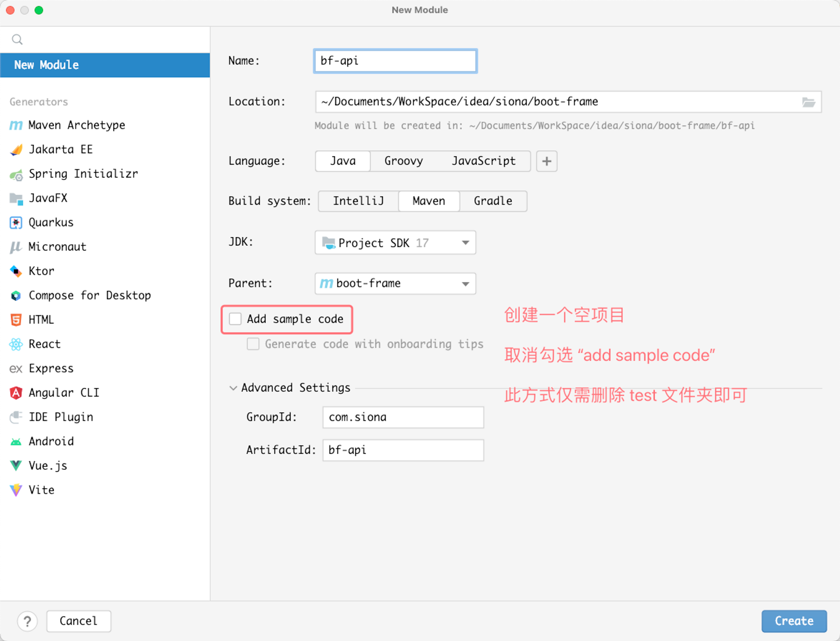Click the Micronaut mu icon

(16, 247)
